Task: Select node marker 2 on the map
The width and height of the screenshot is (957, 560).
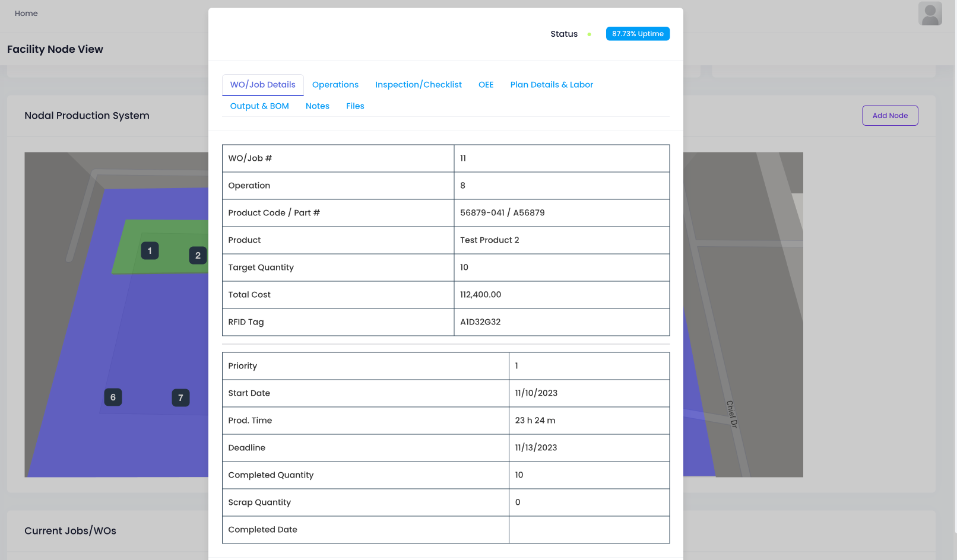Action: [198, 256]
